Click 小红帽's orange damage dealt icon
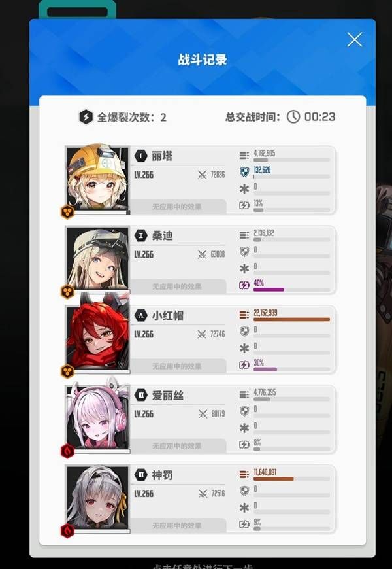Image resolution: width=392 pixels, height=569 pixels. click(x=244, y=315)
